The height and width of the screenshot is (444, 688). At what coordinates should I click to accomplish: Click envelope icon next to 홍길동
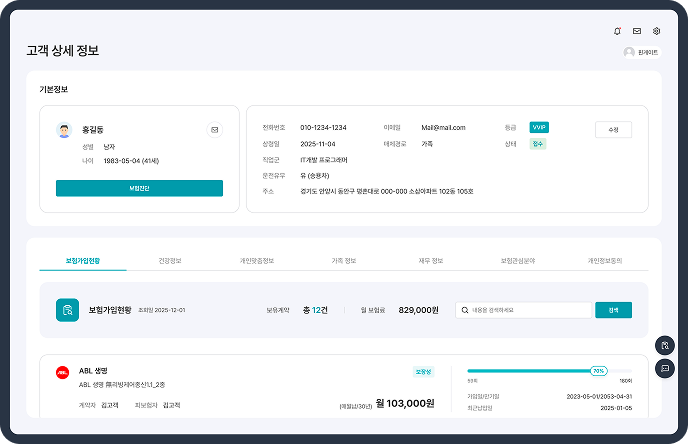coord(213,129)
